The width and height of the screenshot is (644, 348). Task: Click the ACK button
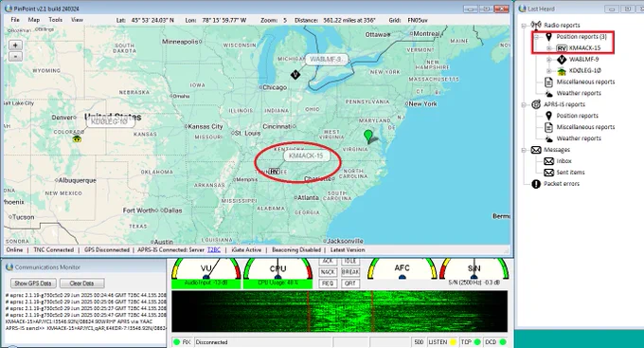pos(328,261)
